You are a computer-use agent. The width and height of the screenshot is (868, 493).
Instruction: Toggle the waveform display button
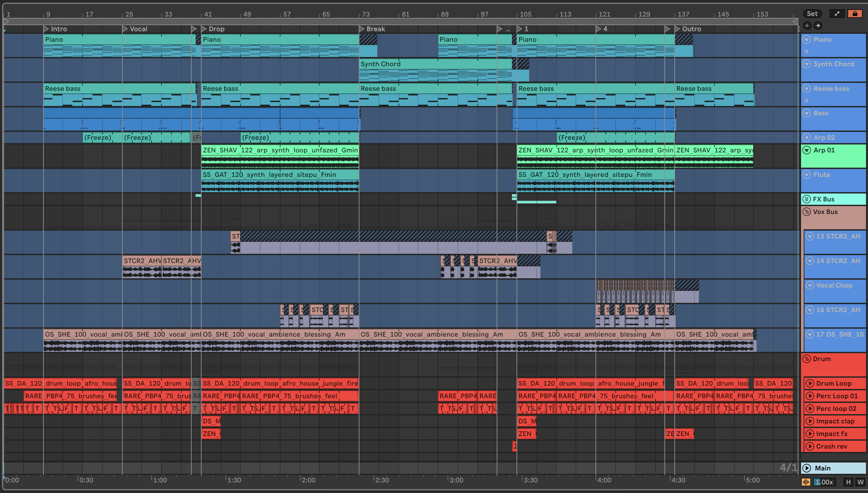[x=806, y=482]
